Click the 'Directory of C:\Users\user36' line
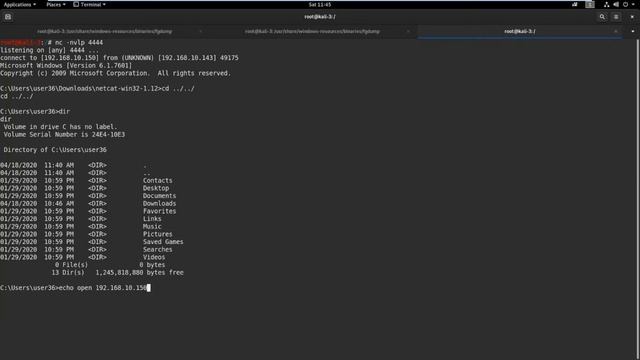Viewport: 640px width, 360px height. pyautogui.click(x=55, y=150)
